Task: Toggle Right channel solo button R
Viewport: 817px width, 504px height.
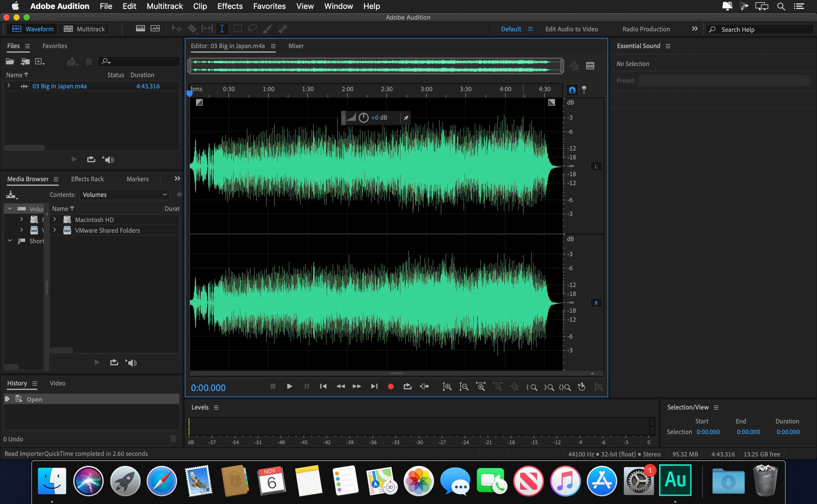Action: click(x=596, y=302)
